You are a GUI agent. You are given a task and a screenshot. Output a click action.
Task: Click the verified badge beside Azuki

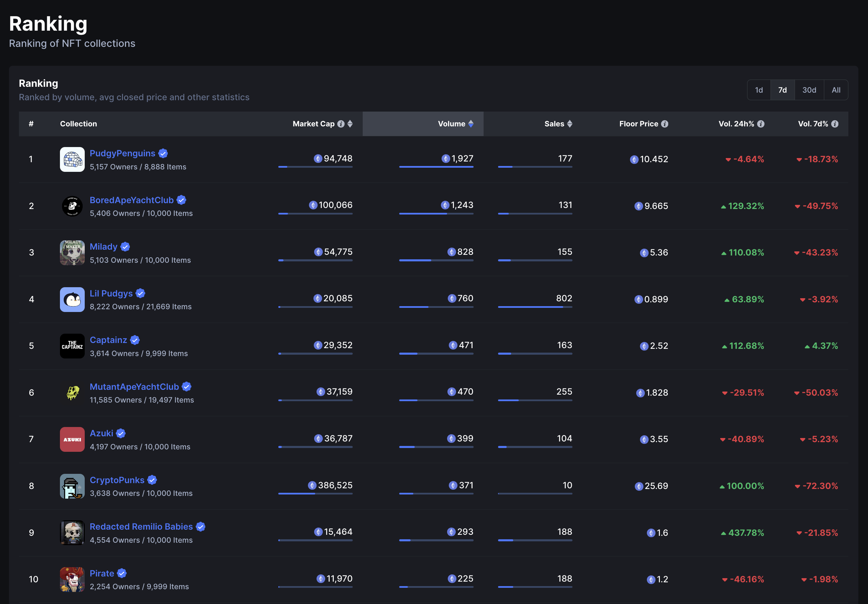click(x=121, y=434)
